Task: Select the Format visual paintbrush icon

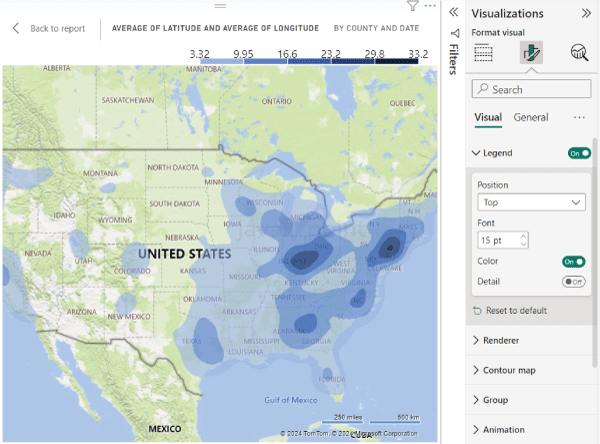Action: 531,52
